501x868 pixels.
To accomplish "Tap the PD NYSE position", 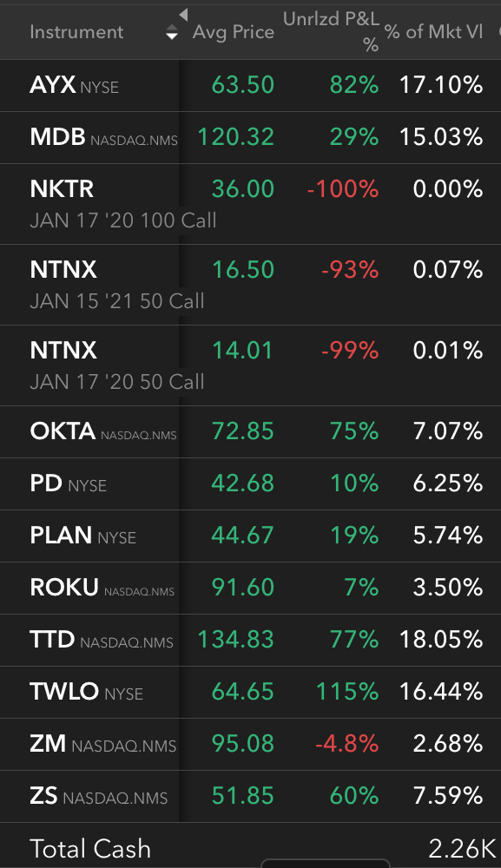I will tap(250, 483).
